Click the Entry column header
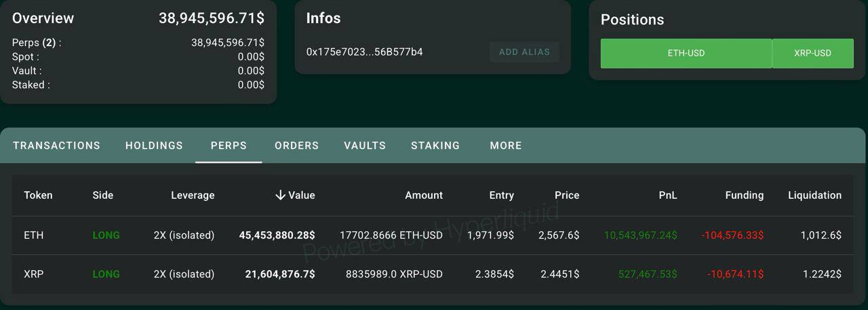 pos(501,195)
